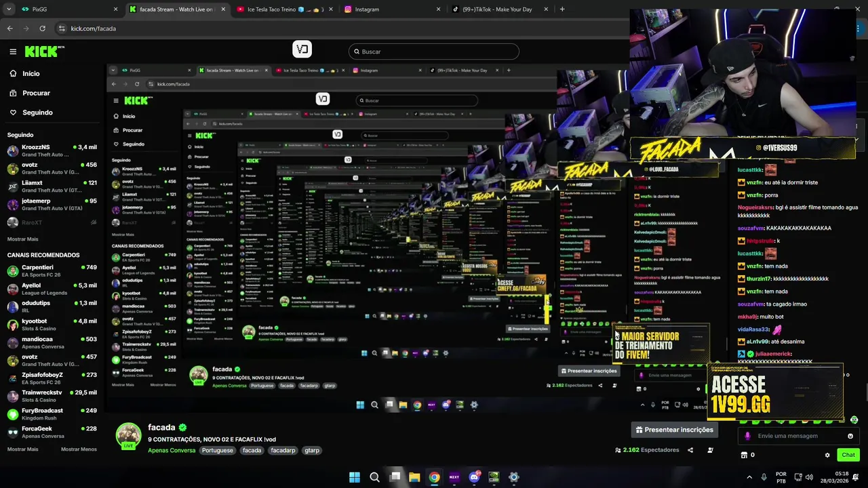Click the follow user icon beside share
Image resolution: width=868 pixels, height=488 pixels.
(x=710, y=450)
